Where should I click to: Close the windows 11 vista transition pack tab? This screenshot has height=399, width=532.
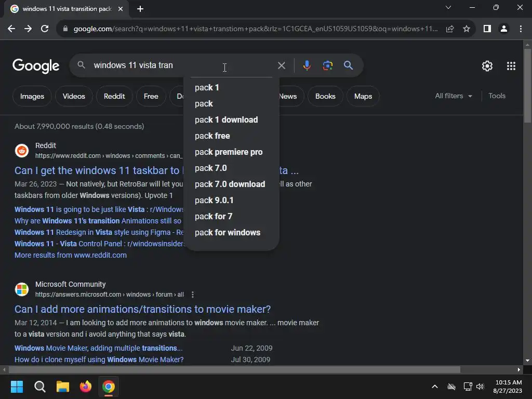121,9
